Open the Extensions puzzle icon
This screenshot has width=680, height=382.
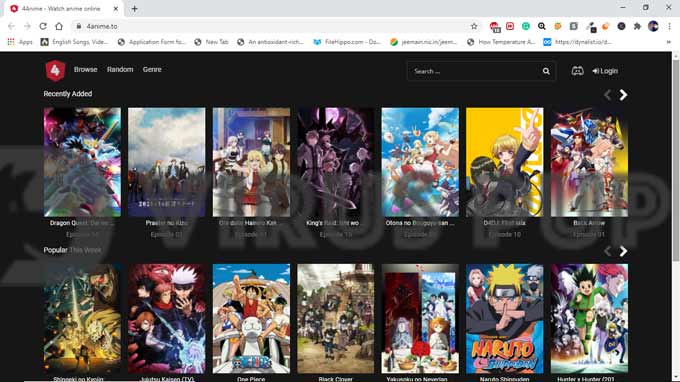point(637,26)
